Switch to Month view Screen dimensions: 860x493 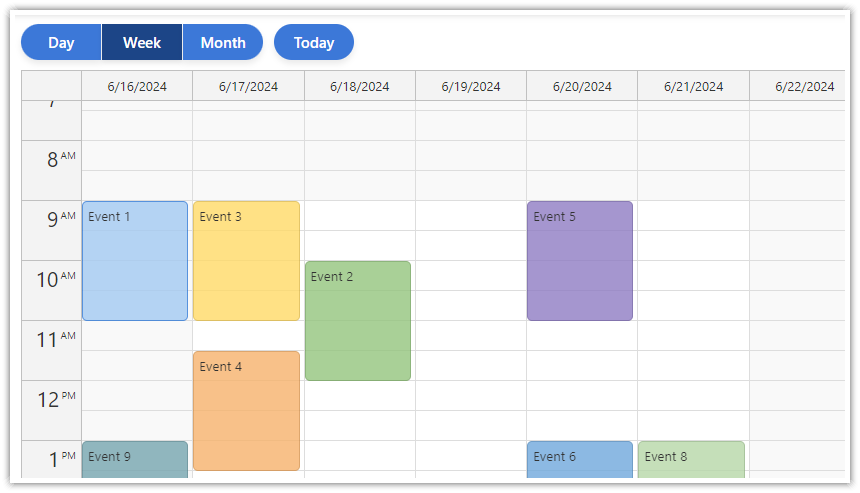pyautogui.click(x=223, y=42)
